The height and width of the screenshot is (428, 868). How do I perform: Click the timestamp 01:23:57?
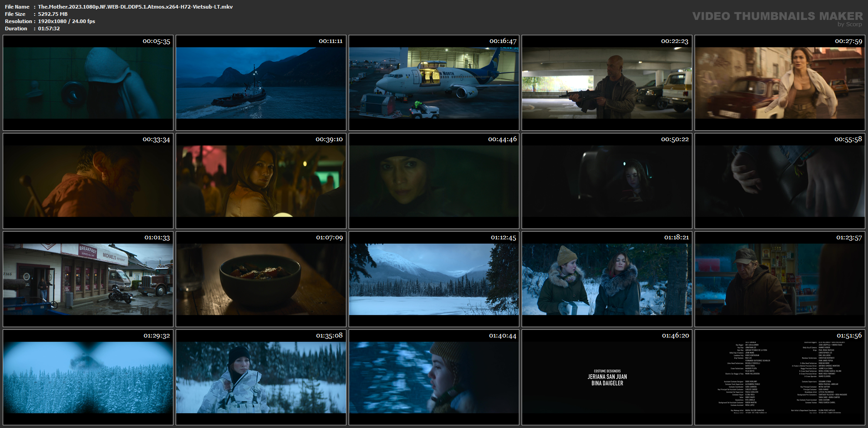pos(849,238)
